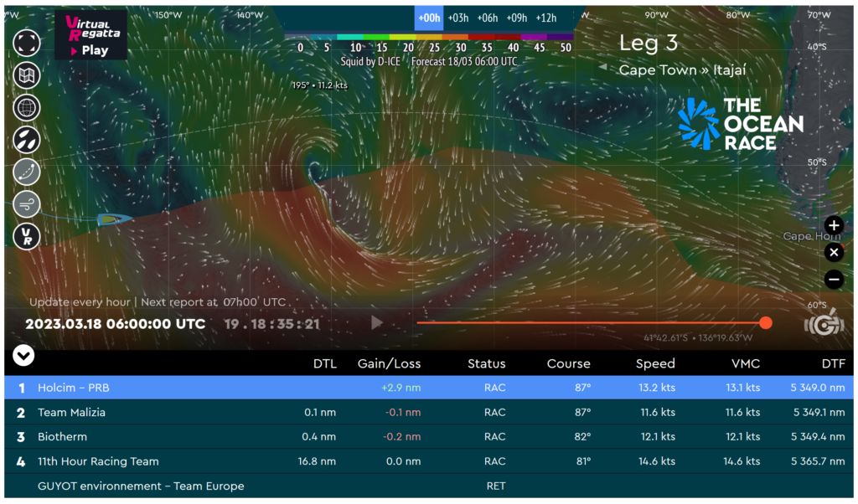This screenshot has height=504, width=858.
Task: Select the Holcim – PRB row
Action: click(x=429, y=388)
